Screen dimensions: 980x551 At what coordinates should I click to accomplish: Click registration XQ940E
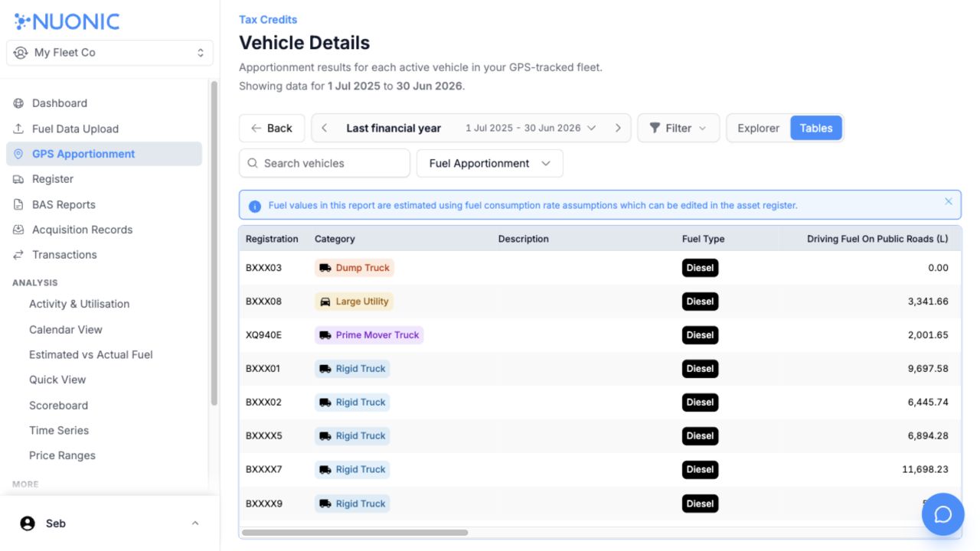(x=263, y=334)
